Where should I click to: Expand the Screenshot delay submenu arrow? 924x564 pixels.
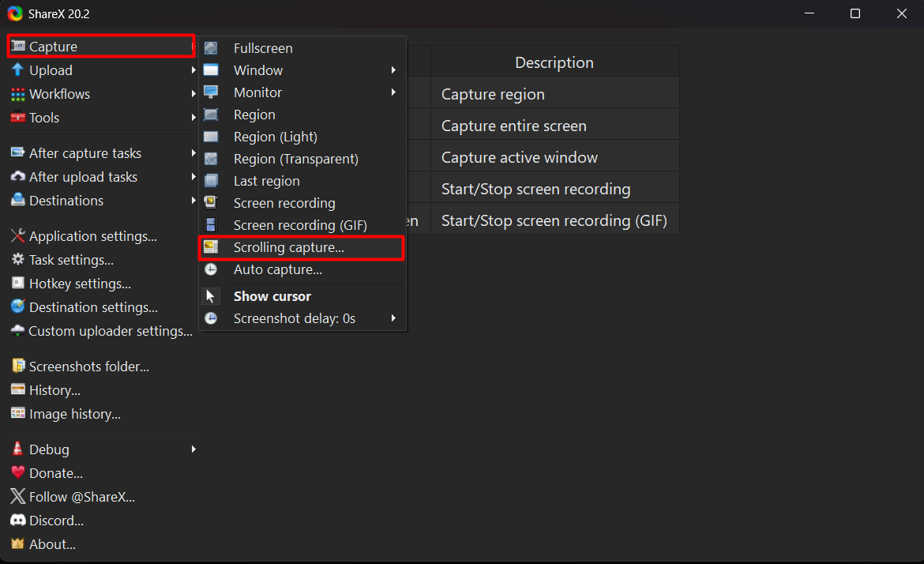(393, 318)
